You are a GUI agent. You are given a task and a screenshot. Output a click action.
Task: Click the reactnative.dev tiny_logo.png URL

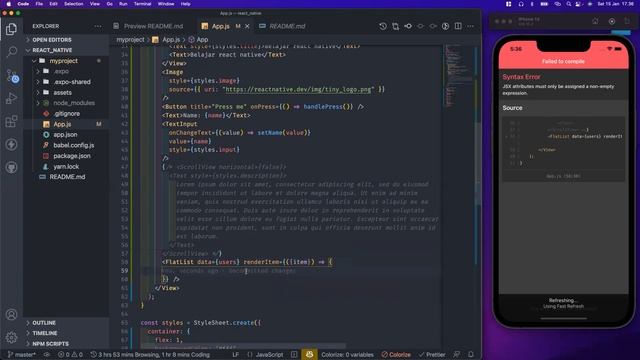coord(298,89)
